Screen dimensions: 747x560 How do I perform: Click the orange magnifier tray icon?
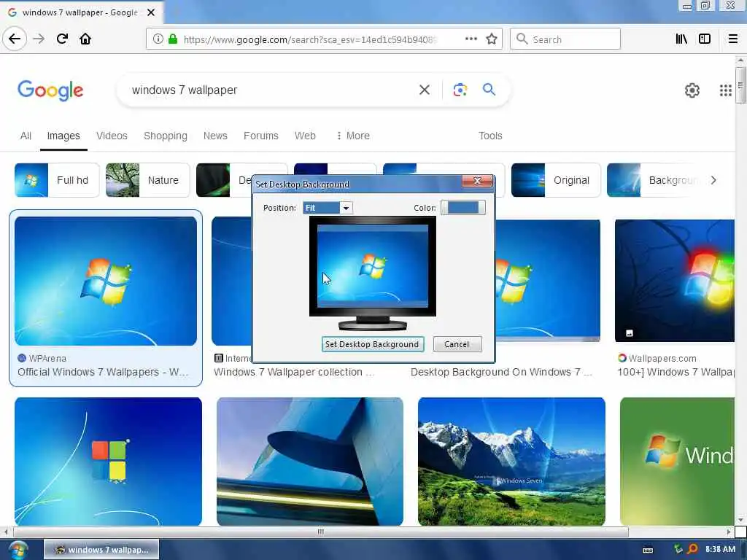coord(692,550)
